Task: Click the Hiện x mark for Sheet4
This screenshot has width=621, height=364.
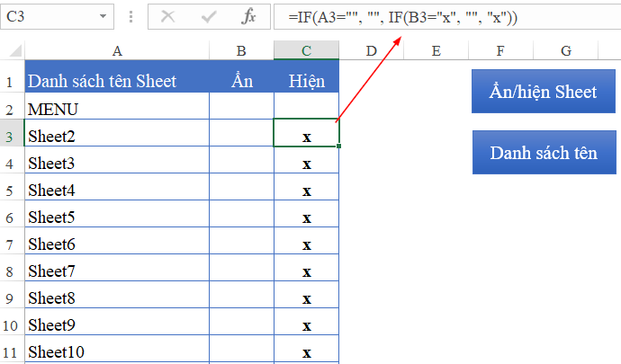Action: coord(307,191)
